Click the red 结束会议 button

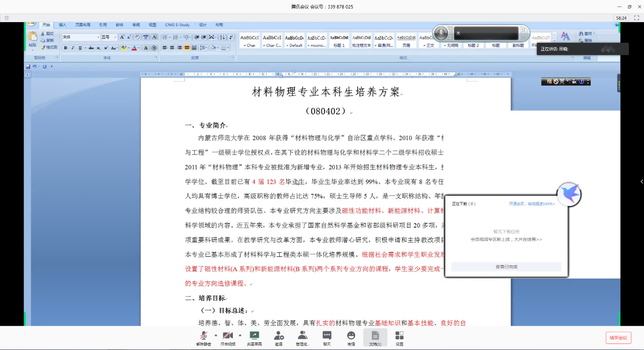[618, 338]
